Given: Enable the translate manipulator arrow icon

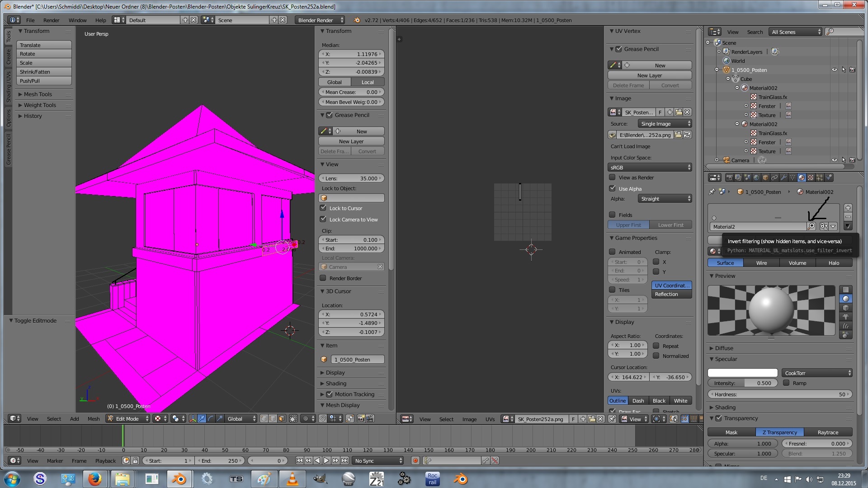Looking at the screenshot, I should pos(202,419).
